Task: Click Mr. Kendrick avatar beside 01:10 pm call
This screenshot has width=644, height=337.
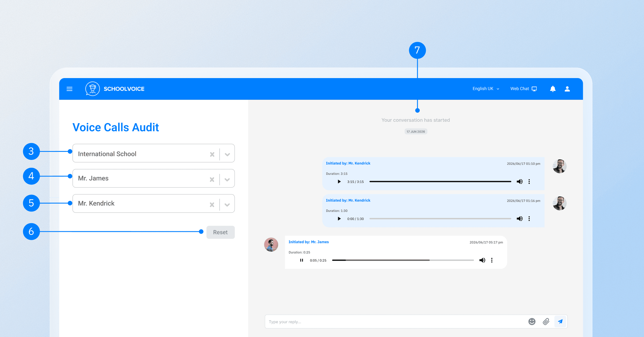Action: (x=560, y=166)
